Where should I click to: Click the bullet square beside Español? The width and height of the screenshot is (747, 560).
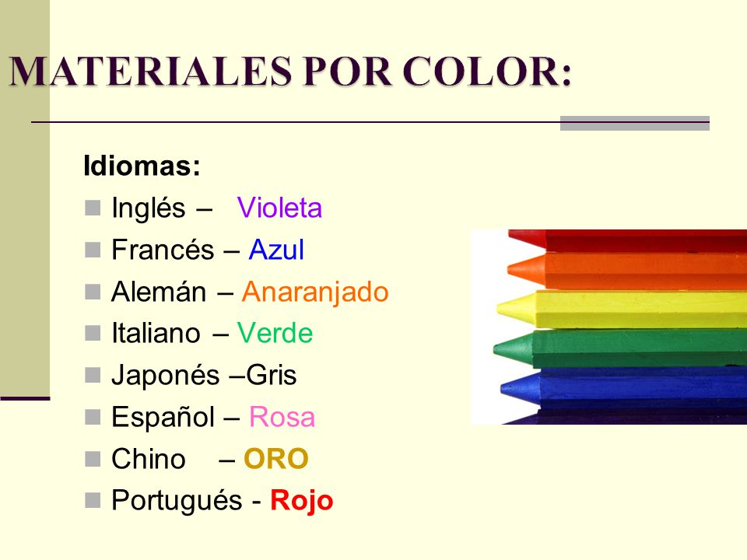(x=93, y=417)
